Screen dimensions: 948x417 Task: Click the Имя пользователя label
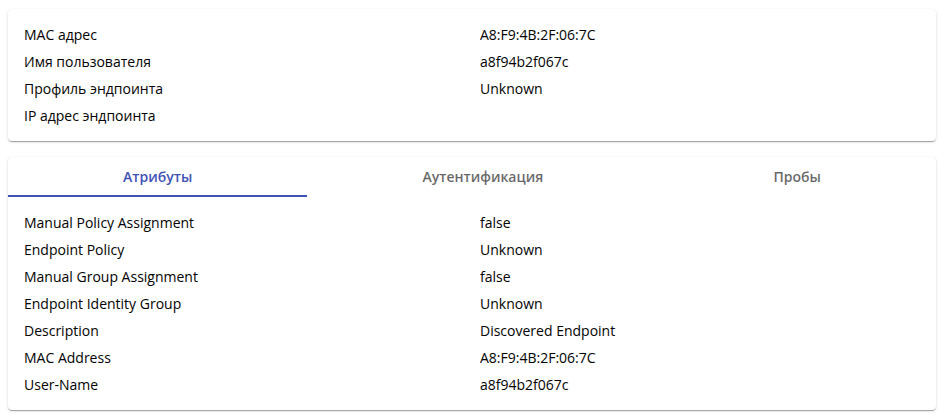(87, 62)
